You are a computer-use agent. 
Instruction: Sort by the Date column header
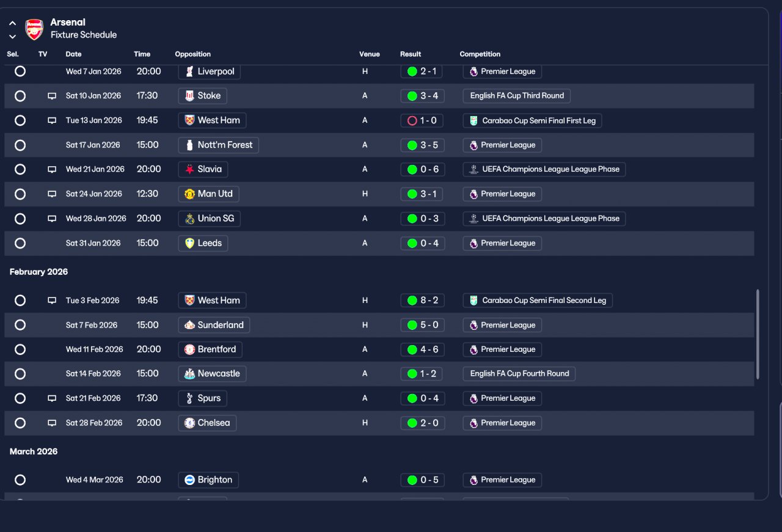(73, 54)
